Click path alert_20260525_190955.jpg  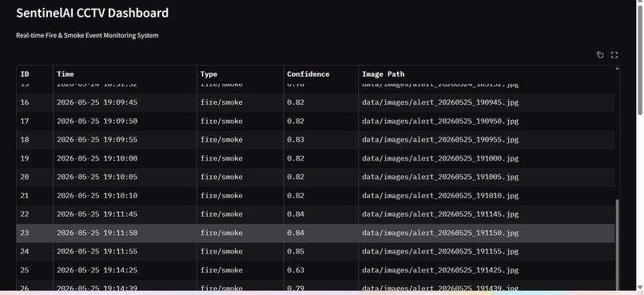tap(487, 140)
